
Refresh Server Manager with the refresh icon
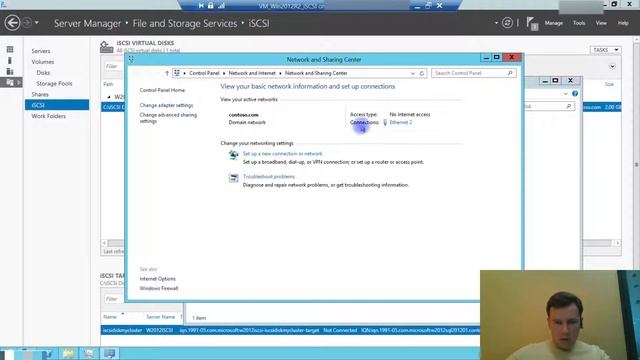pos(507,23)
